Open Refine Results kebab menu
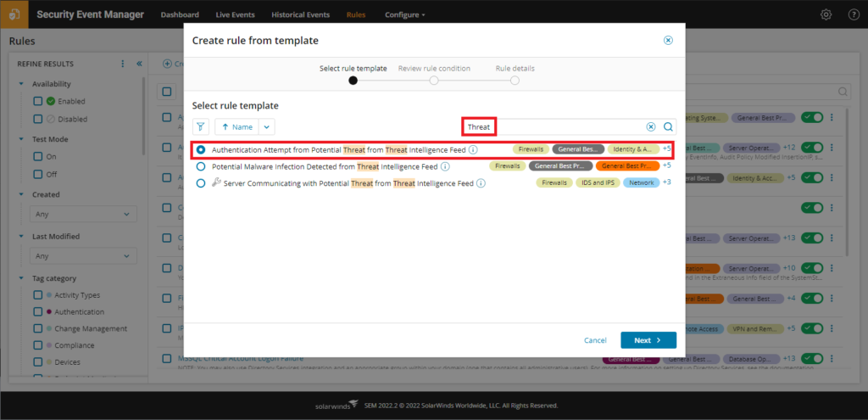 pos(123,64)
